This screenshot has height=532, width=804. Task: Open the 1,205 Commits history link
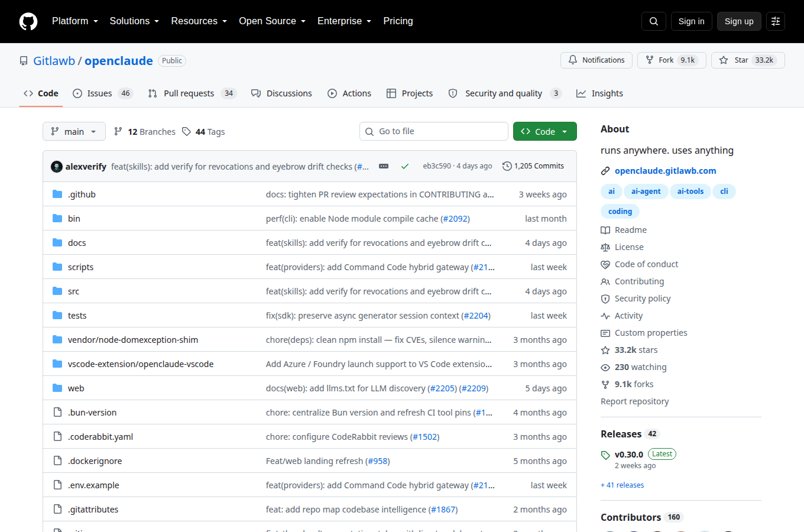[533, 166]
